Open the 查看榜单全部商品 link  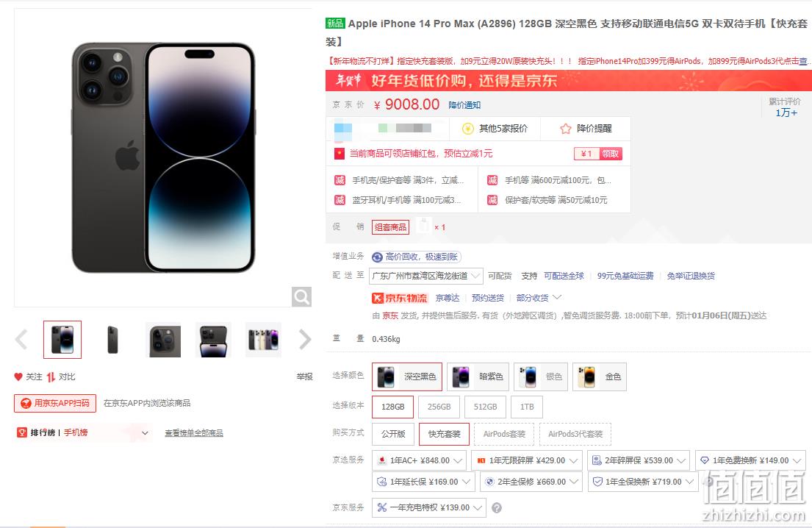pyautogui.click(x=194, y=433)
